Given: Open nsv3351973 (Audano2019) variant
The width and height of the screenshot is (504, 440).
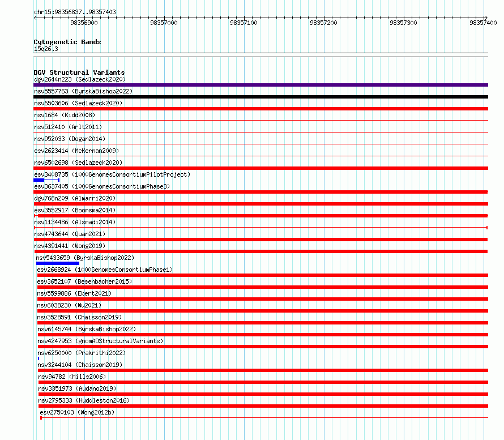Looking at the screenshot, I should click(x=77, y=388).
